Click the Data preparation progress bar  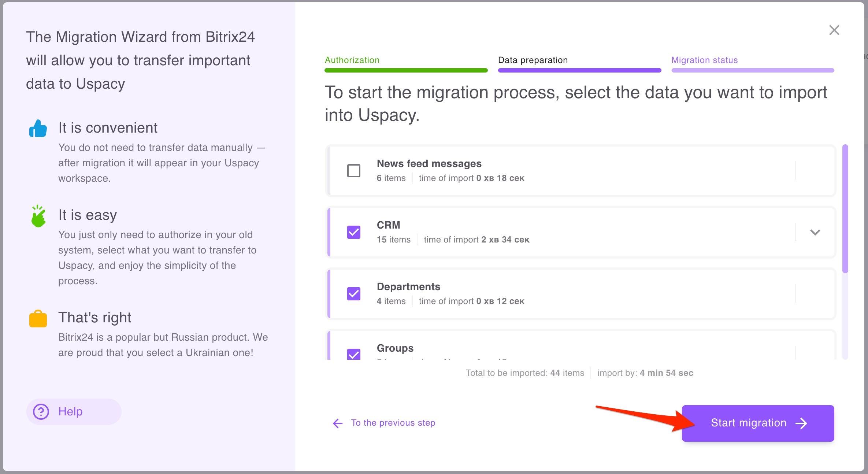coord(579,70)
